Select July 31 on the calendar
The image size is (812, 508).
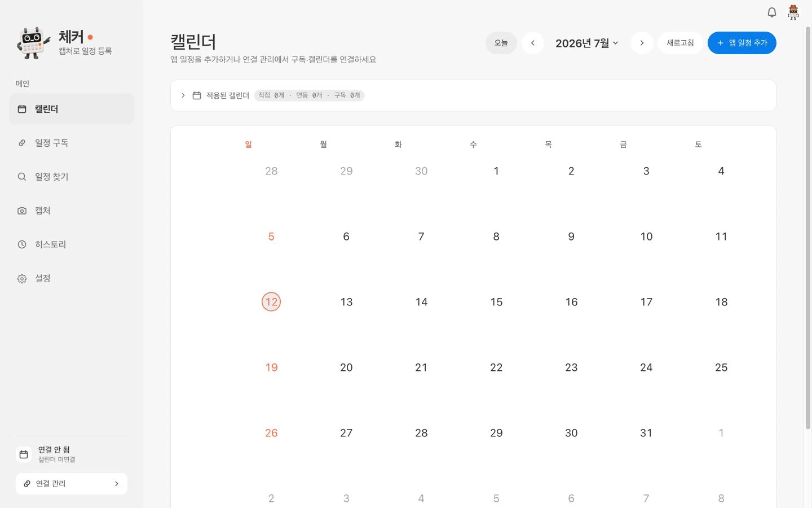pos(646,433)
